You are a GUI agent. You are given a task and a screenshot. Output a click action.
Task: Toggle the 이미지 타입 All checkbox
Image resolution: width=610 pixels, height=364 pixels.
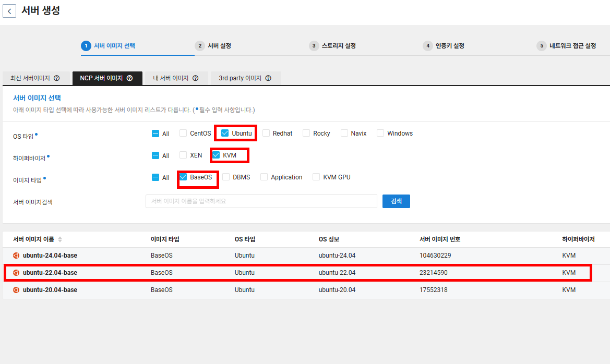[x=155, y=177]
